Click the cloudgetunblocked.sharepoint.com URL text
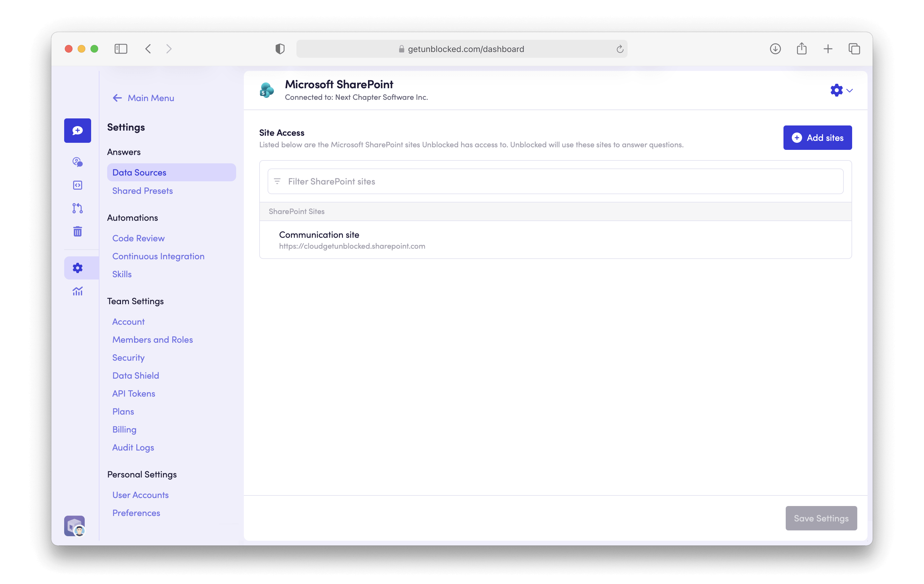Image resolution: width=924 pixels, height=584 pixels. 352,246
